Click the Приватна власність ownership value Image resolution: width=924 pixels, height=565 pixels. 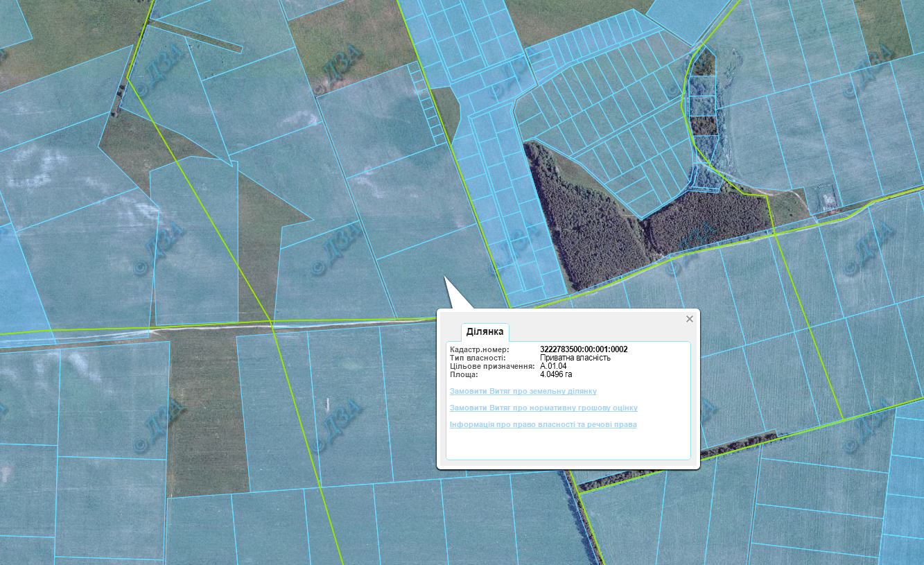575,358
